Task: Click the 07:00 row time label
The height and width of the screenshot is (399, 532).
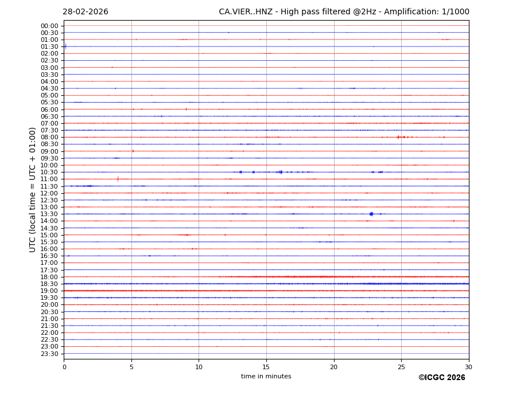Action: (49, 123)
